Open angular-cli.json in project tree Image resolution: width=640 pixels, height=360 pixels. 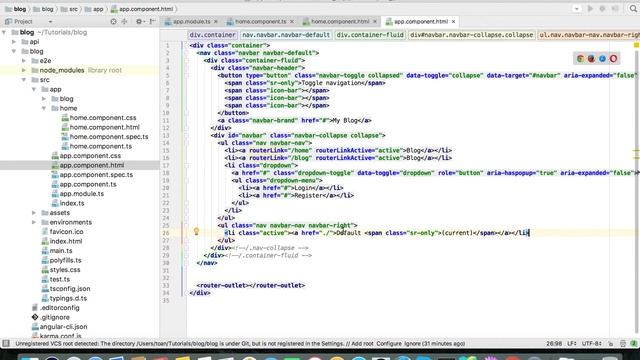click(x=63, y=327)
